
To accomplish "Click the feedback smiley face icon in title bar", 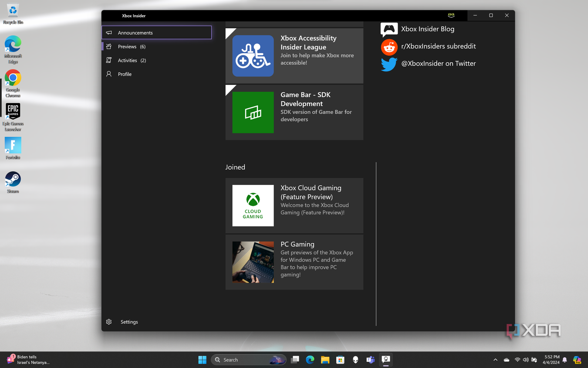I will click(451, 15).
